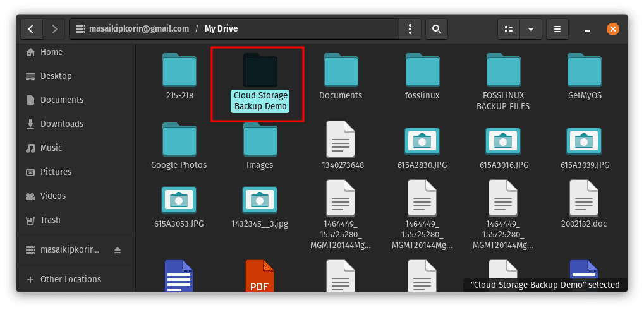
Task: Select the 615A3053.JPG image
Action: pos(179,206)
